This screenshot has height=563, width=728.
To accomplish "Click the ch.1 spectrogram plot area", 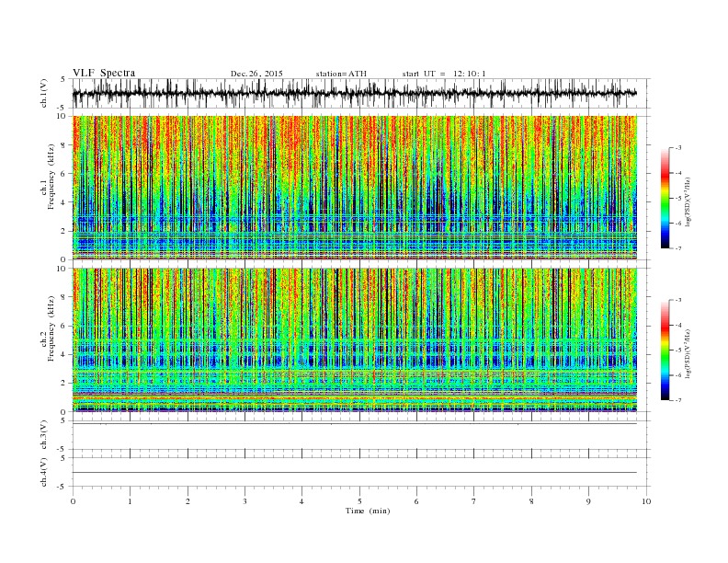I will click(355, 188).
